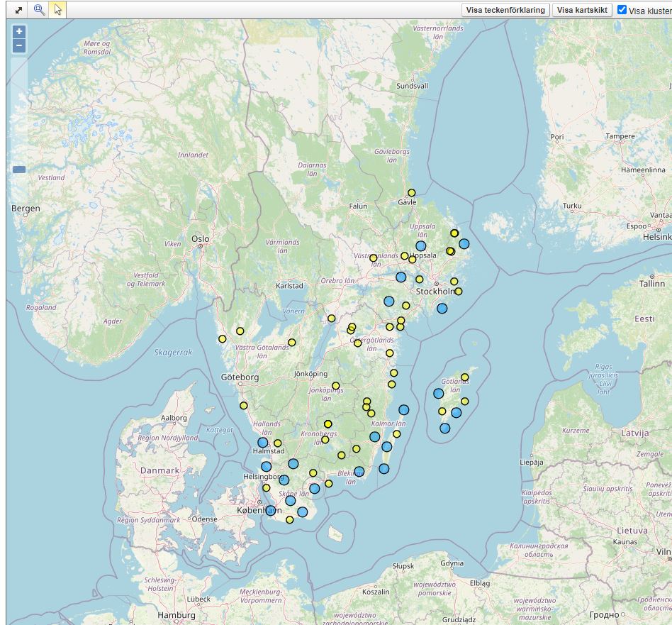Screen dimensions: 672x625
Task: Zoom in with the plus button
Action: [x=19, y=32]
